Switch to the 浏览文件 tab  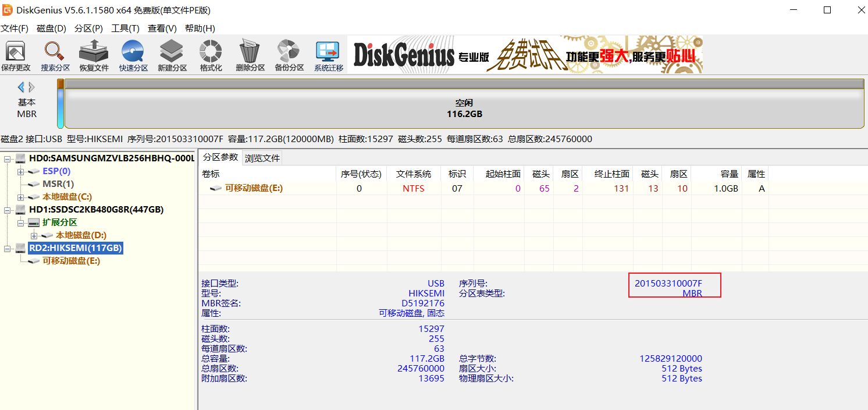coord(262,158)
